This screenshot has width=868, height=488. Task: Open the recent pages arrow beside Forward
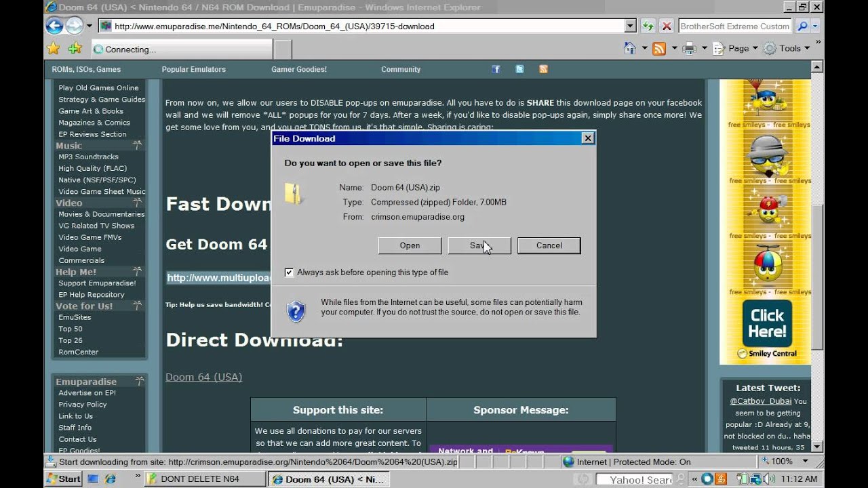[x=89, y=26]
